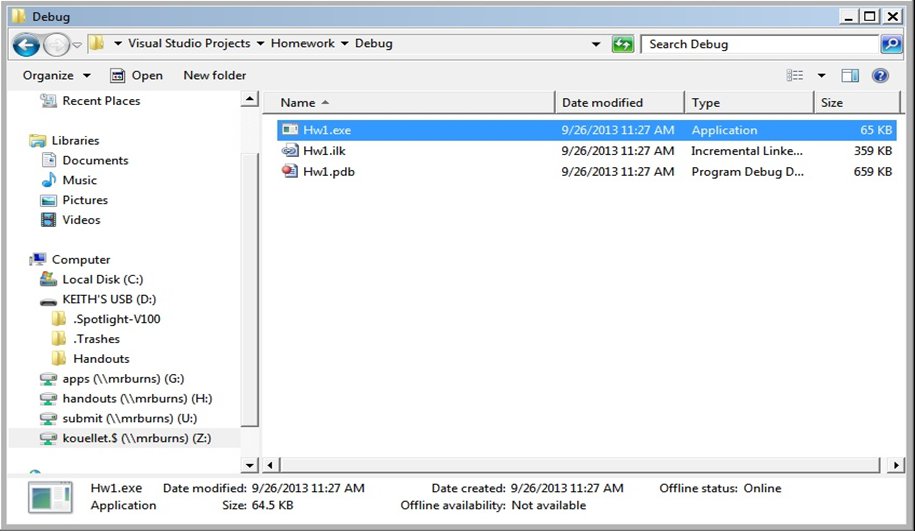The height and width of the screenshot is (531, 915).
Task: Open handouts (\\mrburns) (H:) network drive
Action: (x=137, y=398)
